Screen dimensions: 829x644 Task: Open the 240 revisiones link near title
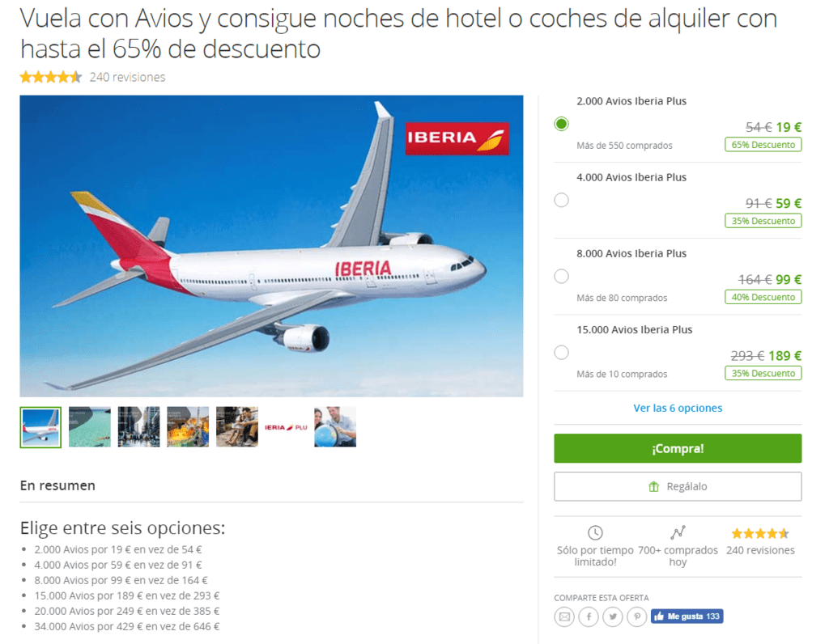127,77
